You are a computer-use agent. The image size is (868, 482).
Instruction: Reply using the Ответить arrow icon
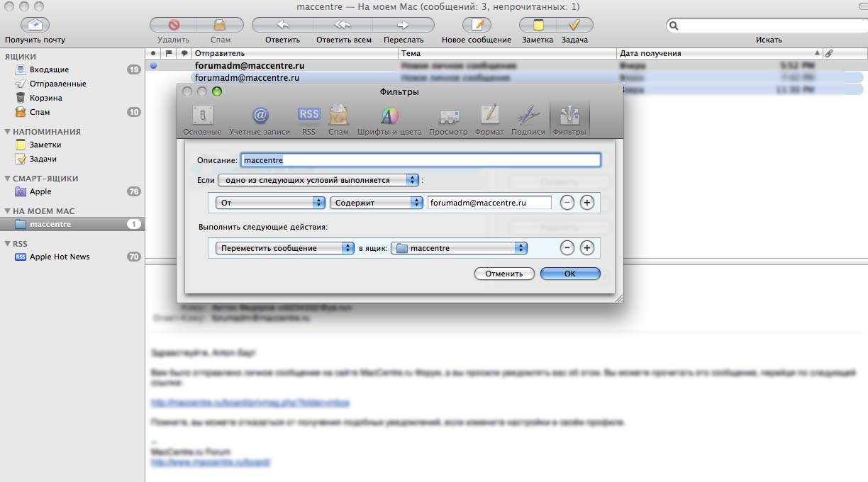282,25
